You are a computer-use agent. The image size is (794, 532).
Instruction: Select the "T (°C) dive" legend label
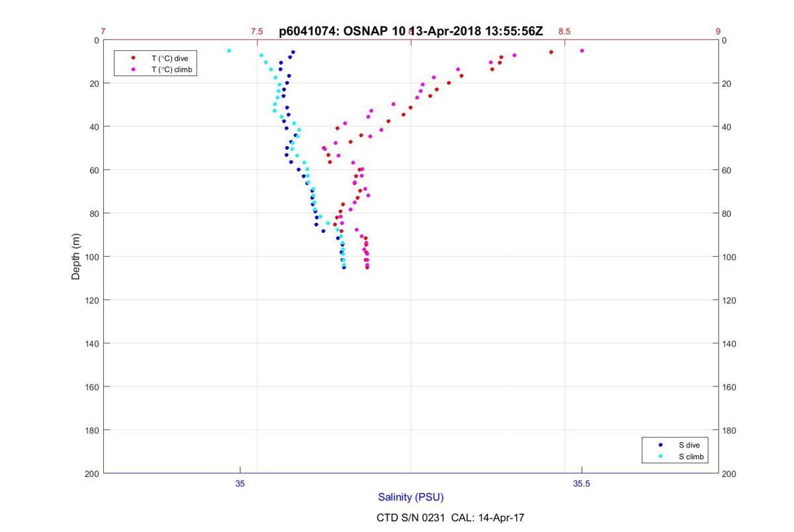(x=170, y=58)
